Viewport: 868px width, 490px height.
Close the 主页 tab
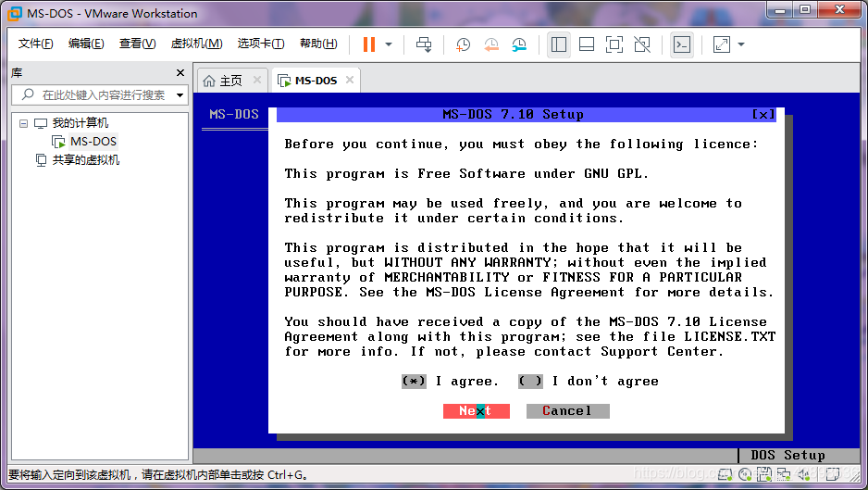[257, 80]
